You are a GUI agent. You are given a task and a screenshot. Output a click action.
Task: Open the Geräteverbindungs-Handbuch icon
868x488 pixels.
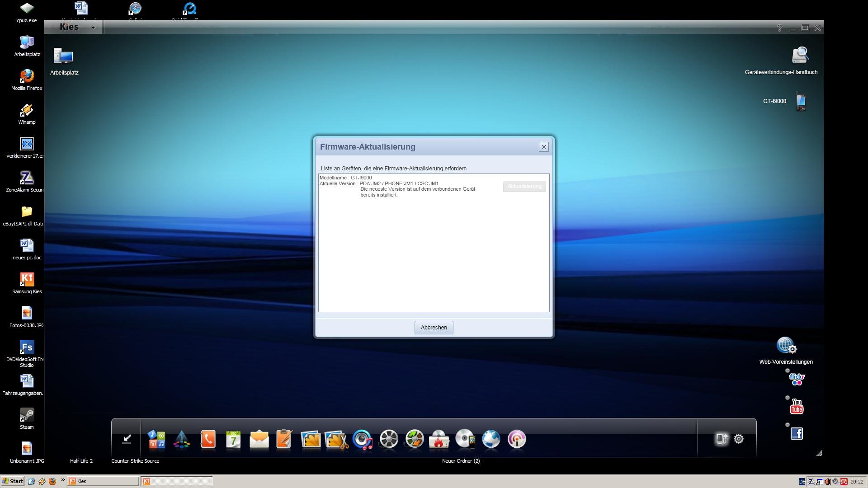[x=799, y=56]
